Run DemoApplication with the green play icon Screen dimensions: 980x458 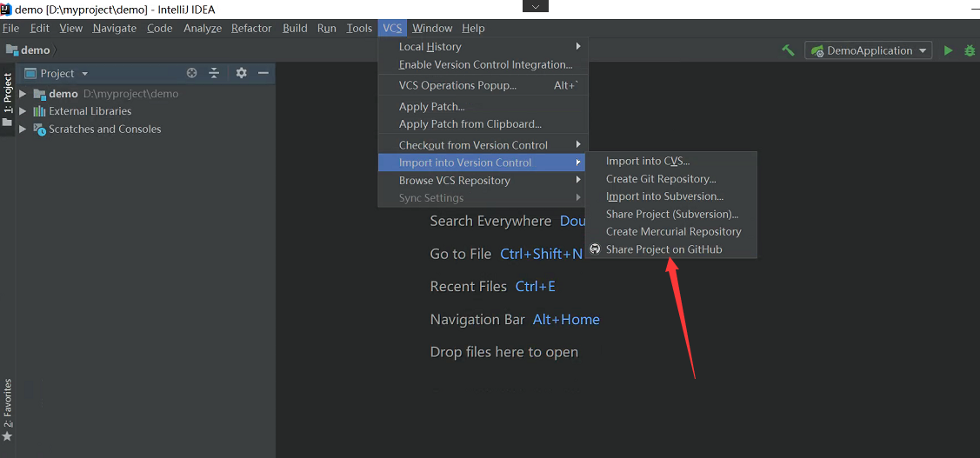949,50
